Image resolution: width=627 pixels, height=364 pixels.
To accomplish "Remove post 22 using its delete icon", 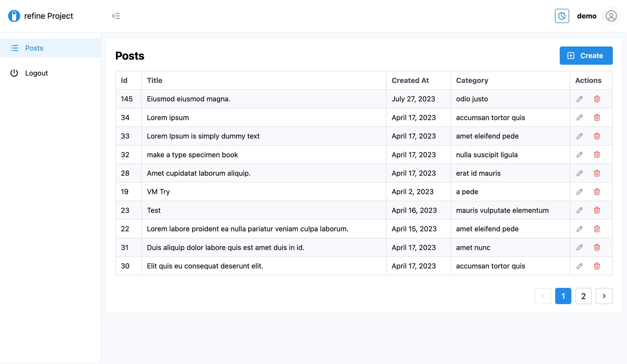I will (x=597, y=229).
